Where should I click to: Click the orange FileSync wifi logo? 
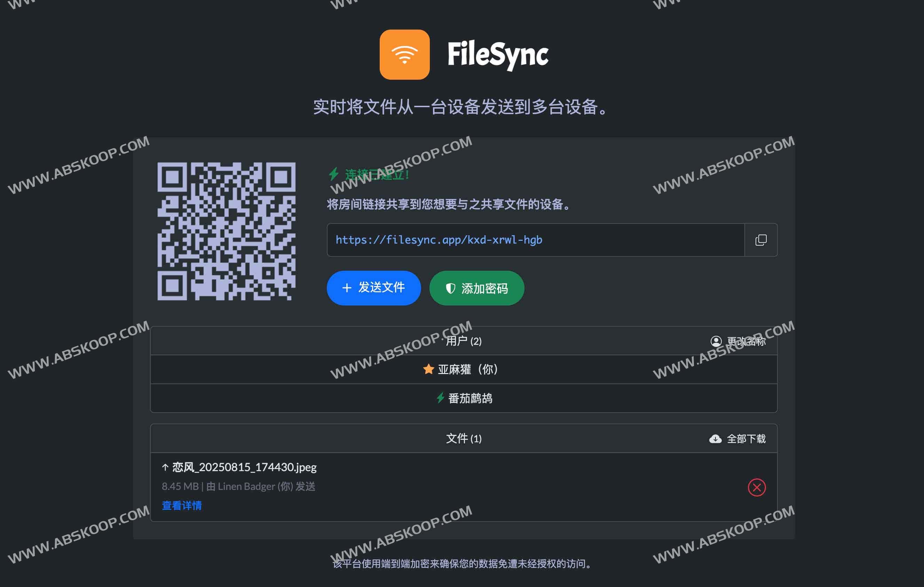(x=404, y=55)
